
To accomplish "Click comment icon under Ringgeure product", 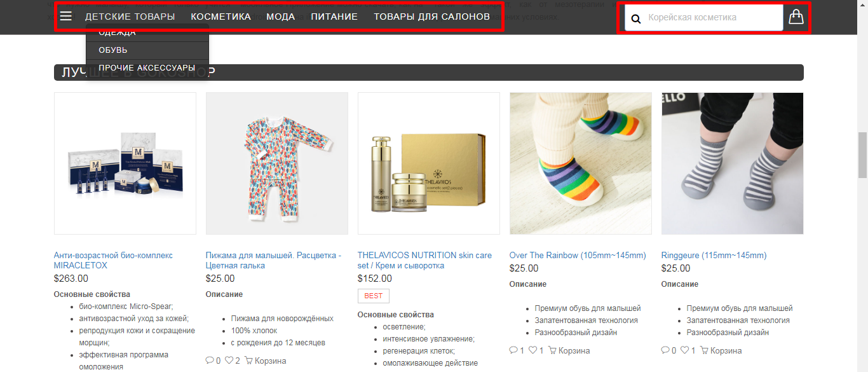I will [665, 350].
